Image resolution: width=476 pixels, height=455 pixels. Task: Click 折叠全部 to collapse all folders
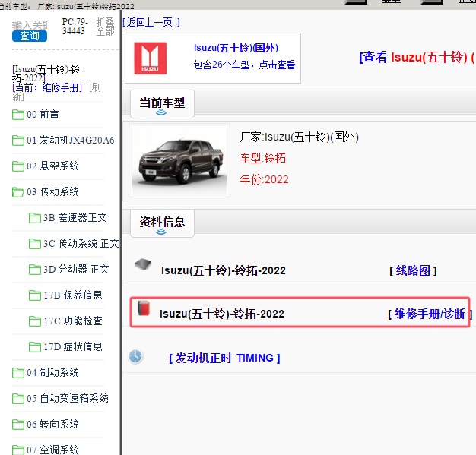click(x=105, y=27)
